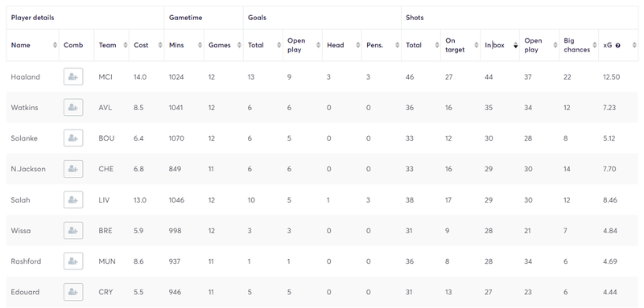644x308 pixels.
Task: Sort by Shots On target column
Action: 476,45
